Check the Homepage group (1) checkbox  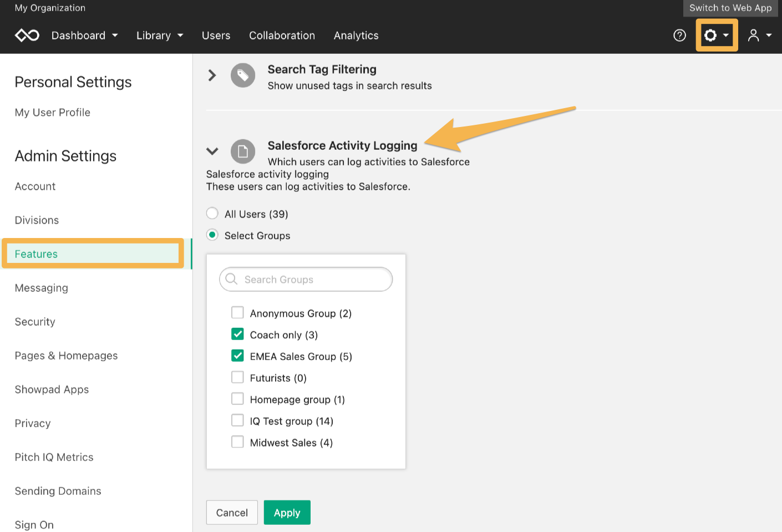[x=237, y=399]
